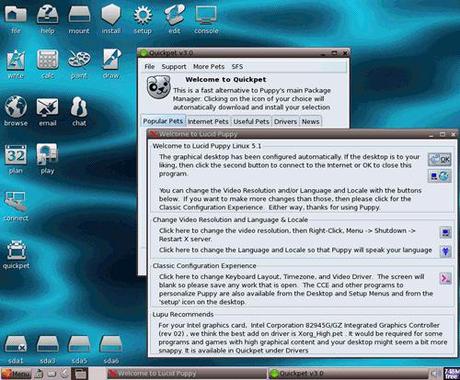
Task: Click the 'Lupu Recommends' section label
Action: pos(183,314)
